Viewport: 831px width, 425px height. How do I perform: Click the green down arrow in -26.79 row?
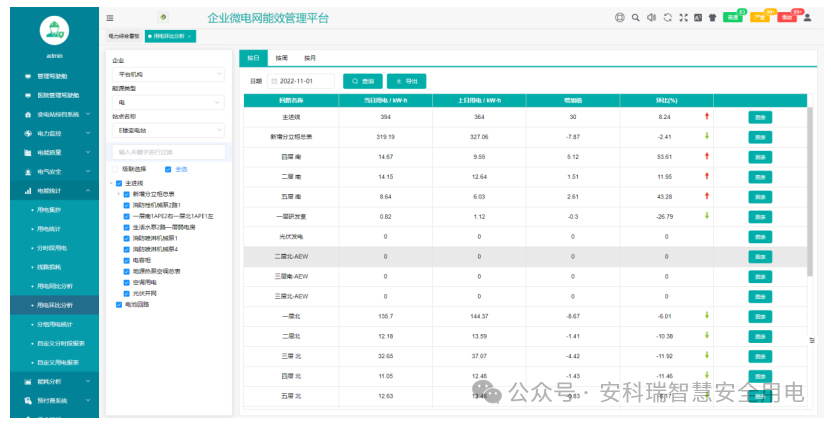[x=706, y=216]
